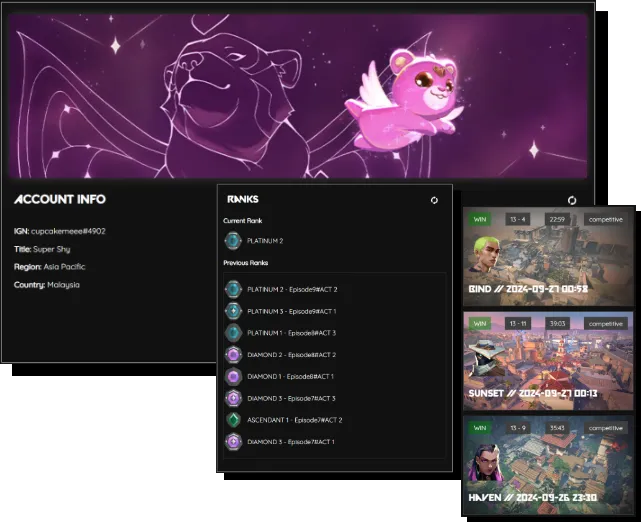Screen dimensions: 641x522
Task: Click the SUNSET // 2024-09-27 00:13 caption
Action: tap(533, 393)
